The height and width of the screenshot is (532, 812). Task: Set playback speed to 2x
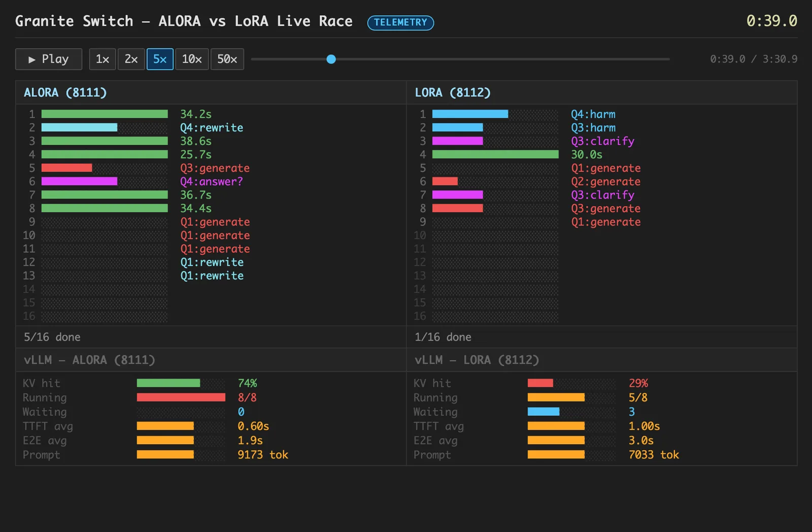(131, 59)
